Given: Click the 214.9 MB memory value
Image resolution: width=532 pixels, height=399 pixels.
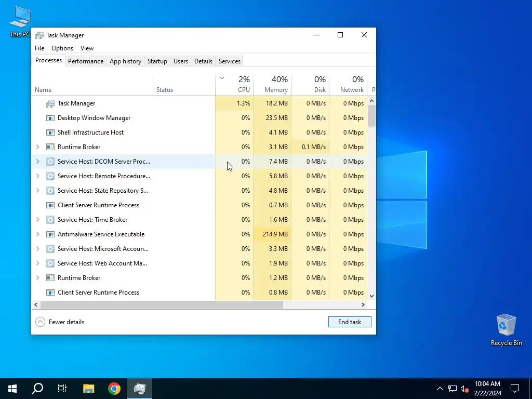Looking at the screenshot, I should (x=275, y=234).
